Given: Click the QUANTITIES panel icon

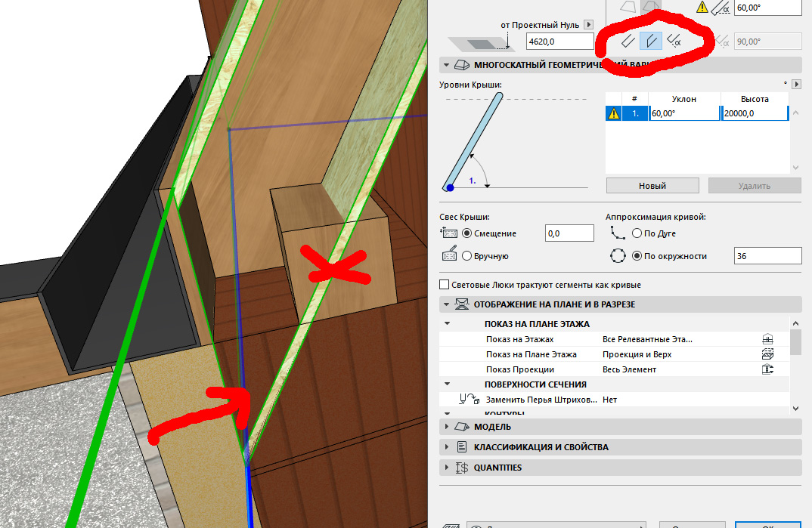Looking at the screenshot, I should tap(461, 468).
